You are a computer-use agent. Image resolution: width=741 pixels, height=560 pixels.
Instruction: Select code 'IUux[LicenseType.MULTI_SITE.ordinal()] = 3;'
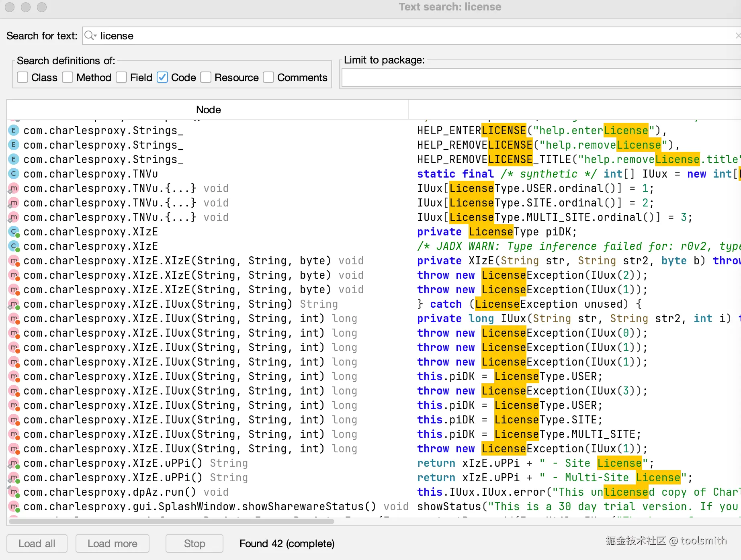click(555, 217)
